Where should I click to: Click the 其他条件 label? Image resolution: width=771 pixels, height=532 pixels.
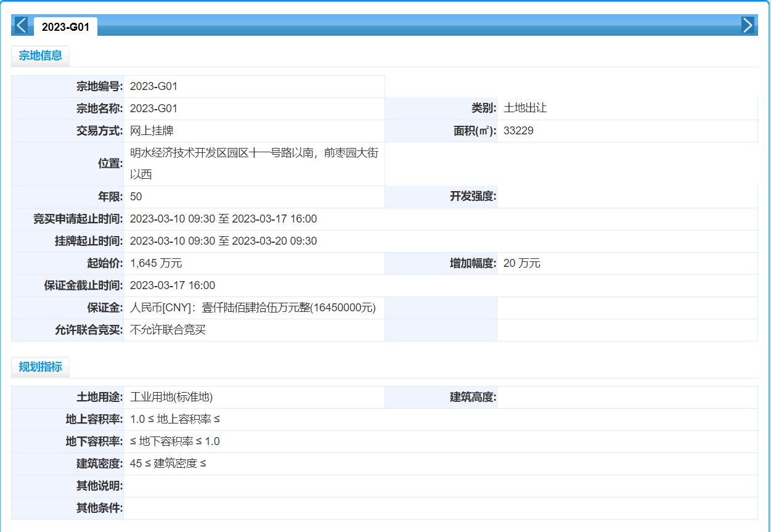click(99, 508)
